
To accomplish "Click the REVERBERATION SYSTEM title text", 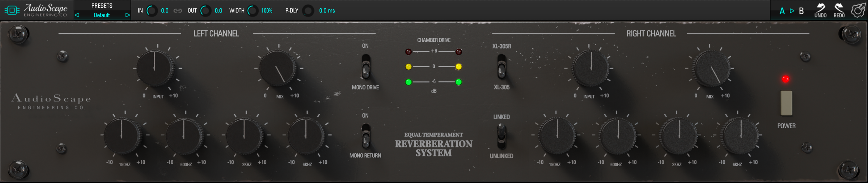I will 434,148.
